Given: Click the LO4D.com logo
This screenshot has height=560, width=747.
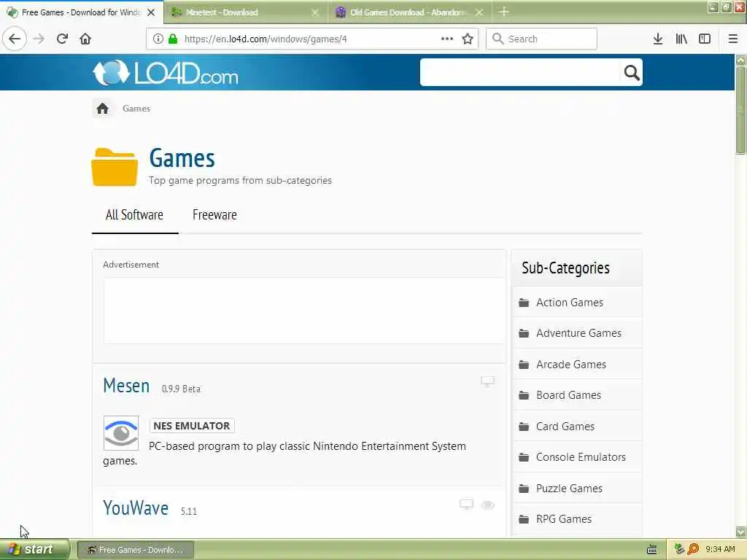Looking at the screenshot, I should click(166, 73).
